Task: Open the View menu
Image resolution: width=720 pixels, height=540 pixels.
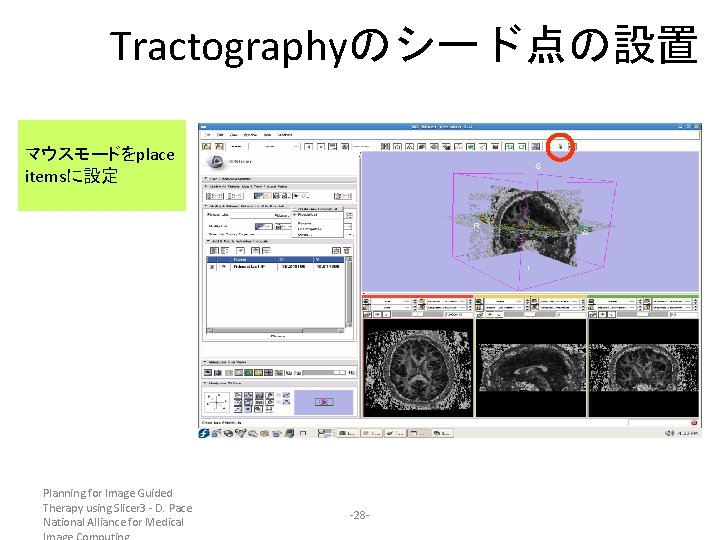Action: (233, 135)
